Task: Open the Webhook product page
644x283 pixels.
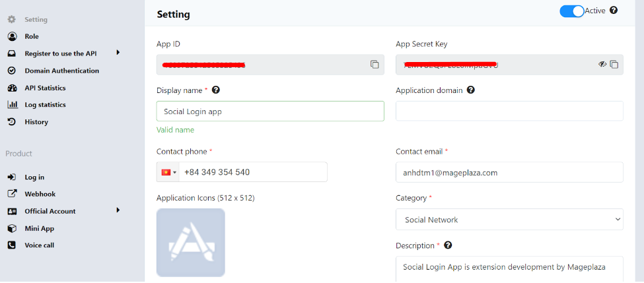Action: pos(40,194)
